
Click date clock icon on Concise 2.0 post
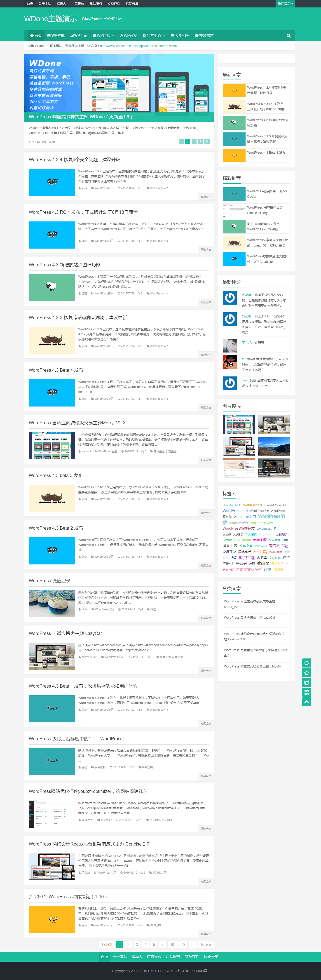click(x=122, y=873)
